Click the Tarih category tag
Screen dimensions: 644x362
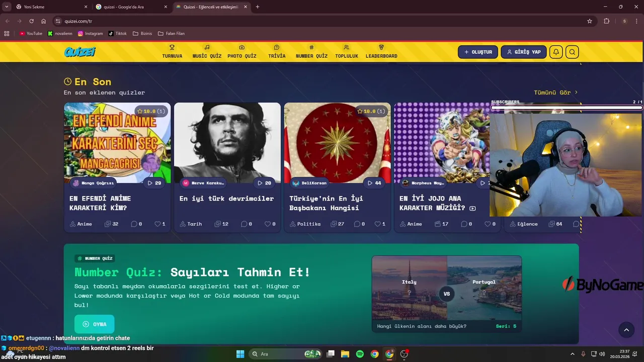[191, 224]
